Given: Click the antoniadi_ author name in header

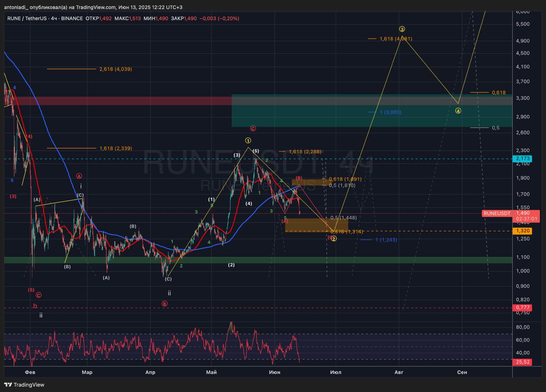Looking at the screenshot, I should click(16, 7).
